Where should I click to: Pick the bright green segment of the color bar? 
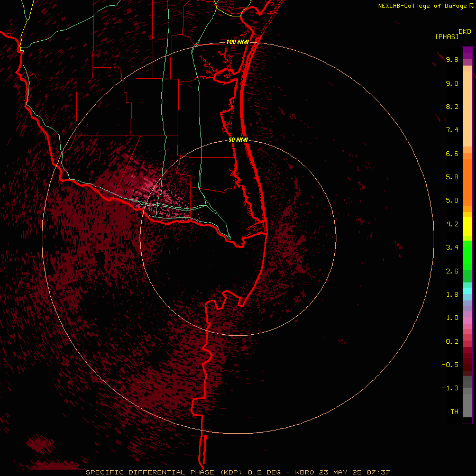point(467,255)
